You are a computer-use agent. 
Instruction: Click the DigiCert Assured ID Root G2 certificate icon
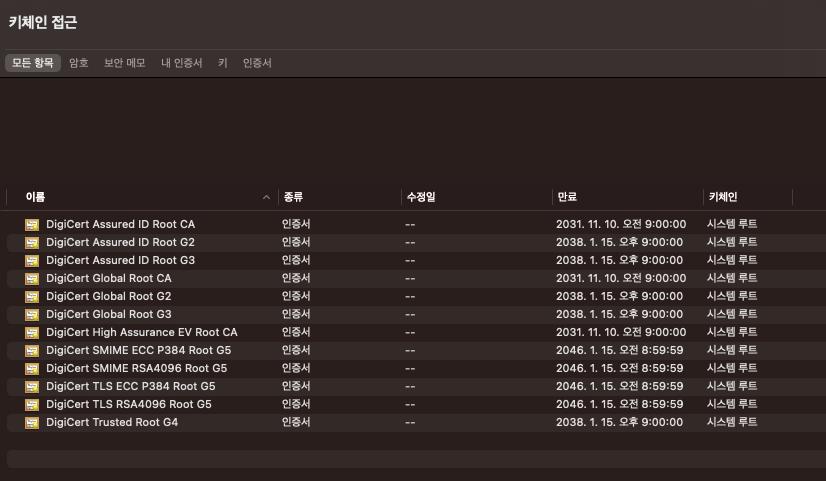(32, 243)
